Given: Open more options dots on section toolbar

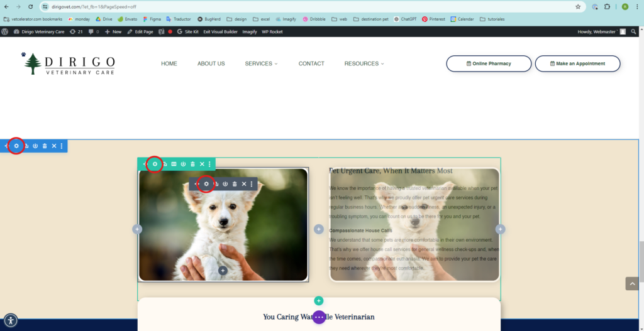Looking at the screenshot, I should [61, 146].
